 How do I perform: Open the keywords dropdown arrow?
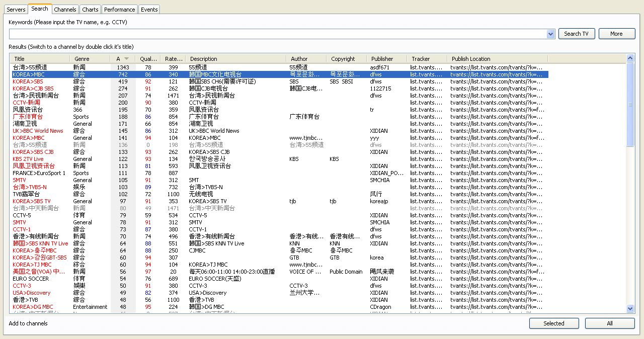click(551, 34)
